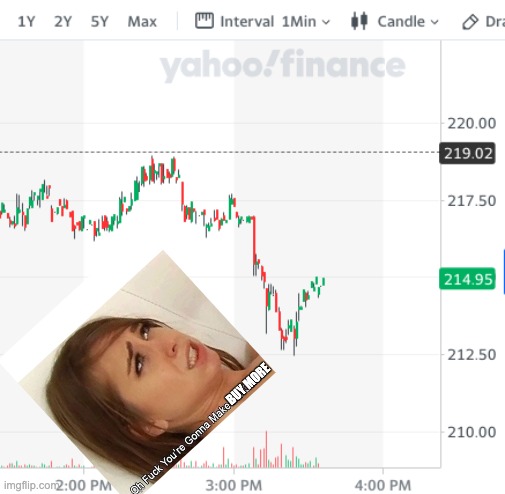Switch to the 5Y range

click(100, 22)
